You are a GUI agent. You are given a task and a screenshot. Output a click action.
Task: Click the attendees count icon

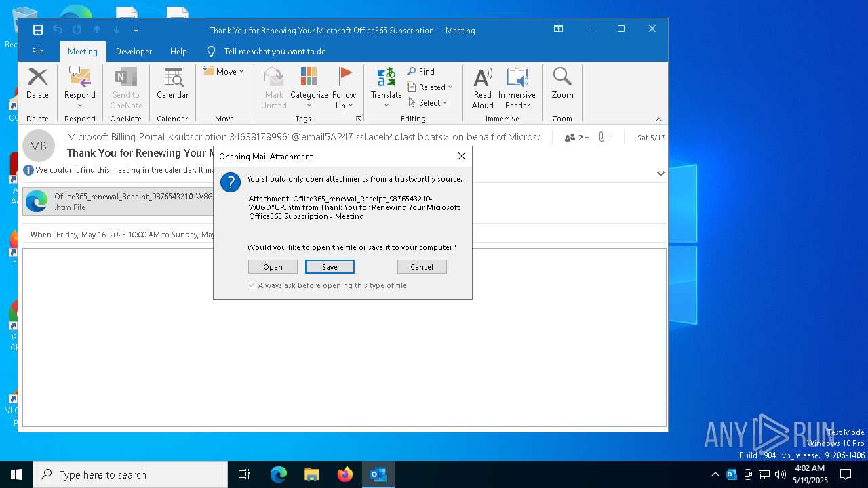pos(576,138)
